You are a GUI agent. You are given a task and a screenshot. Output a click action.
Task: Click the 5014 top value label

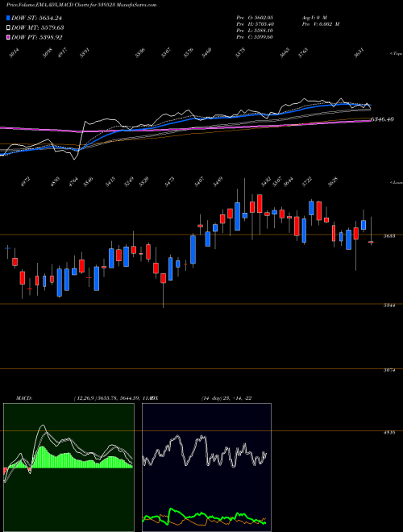point(15,53)
